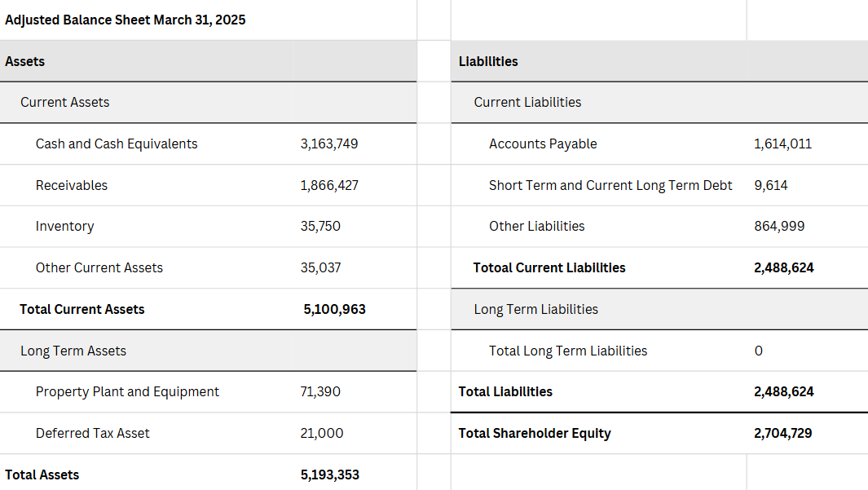Image resolution: width=868 pixels, height=490 pixels.
Task: Click the Current Assets section row
Action: pos(65,102)
